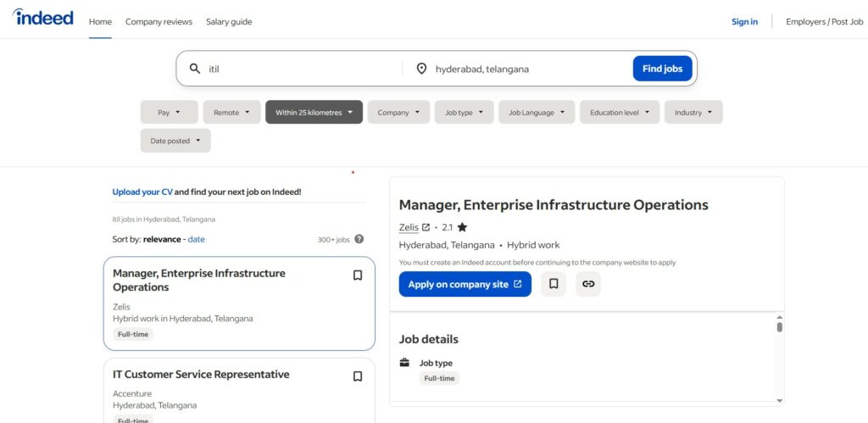Open the Remote filter dropdown
The width and height of the screenshot is (868, 423).
point(231,113)
